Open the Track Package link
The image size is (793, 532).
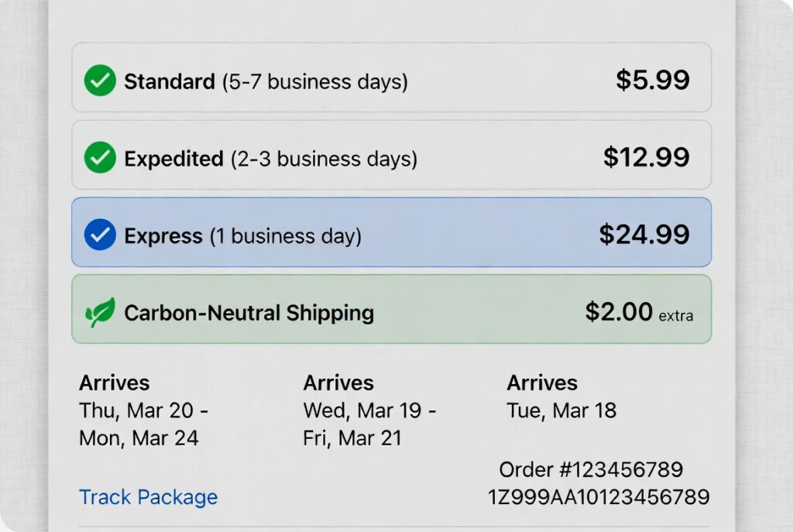coord(148,496)
